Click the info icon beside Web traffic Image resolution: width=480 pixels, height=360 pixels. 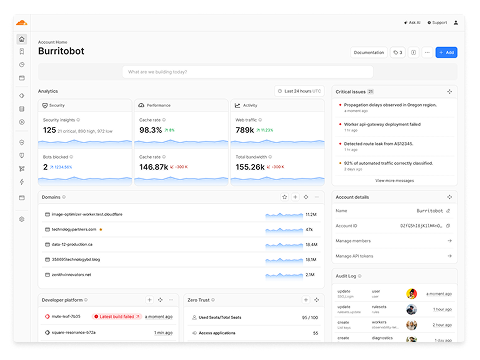260,120
